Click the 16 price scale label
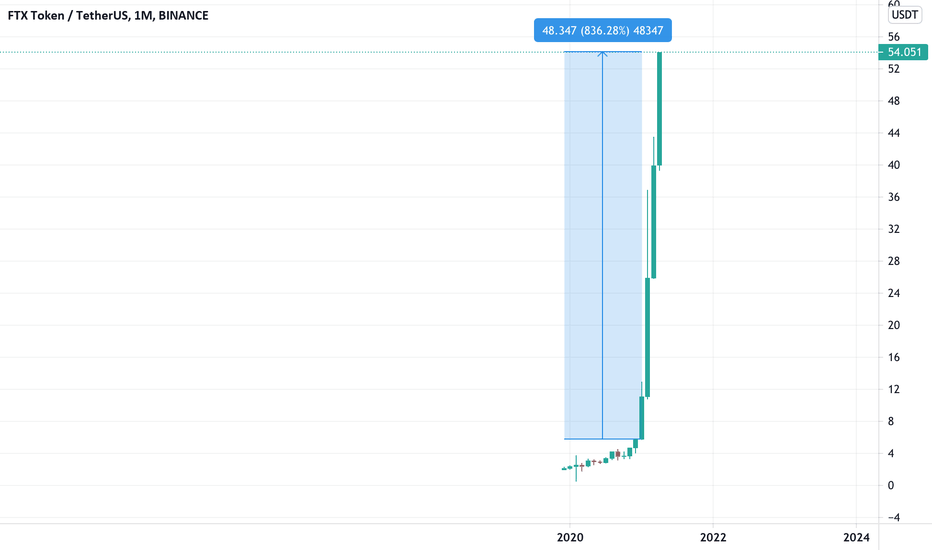The width and height of the screenshot is (932, 550). [x=893, y=357]
